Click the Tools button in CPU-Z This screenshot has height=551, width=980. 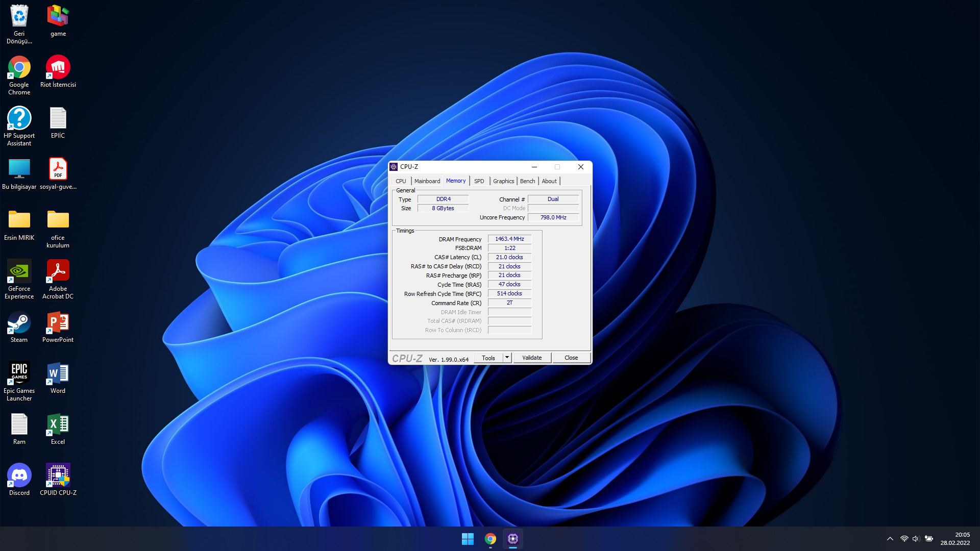488,358
